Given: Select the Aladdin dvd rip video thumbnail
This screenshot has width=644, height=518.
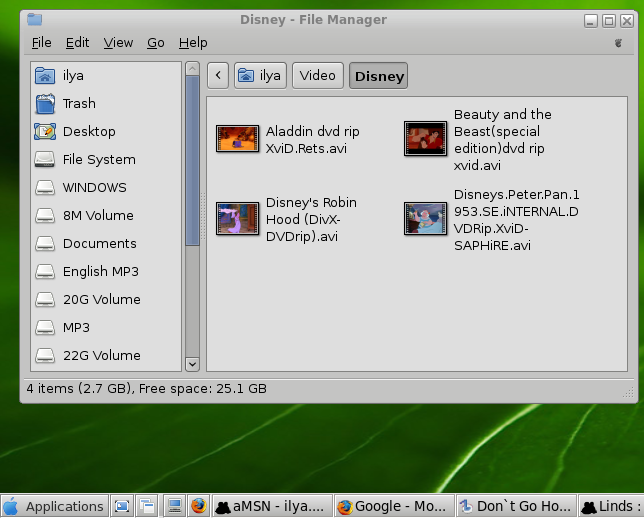Looking at the screenshot, I should [237, 138].
